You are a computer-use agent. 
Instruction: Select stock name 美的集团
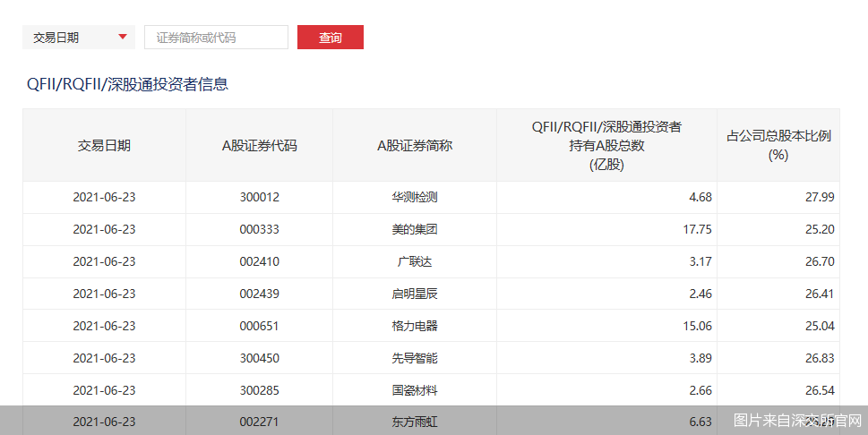coord(415,229)
